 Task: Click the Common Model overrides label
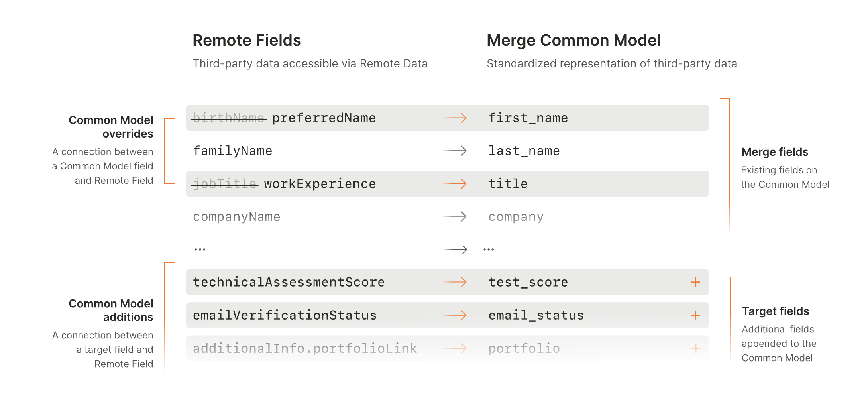[111, 127]
